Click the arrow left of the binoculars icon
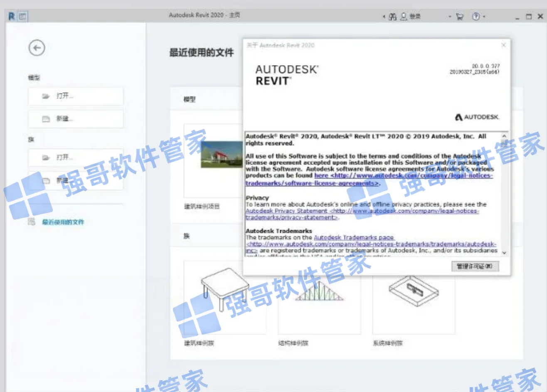The image size is (547, 392). (x=384, y=17)
